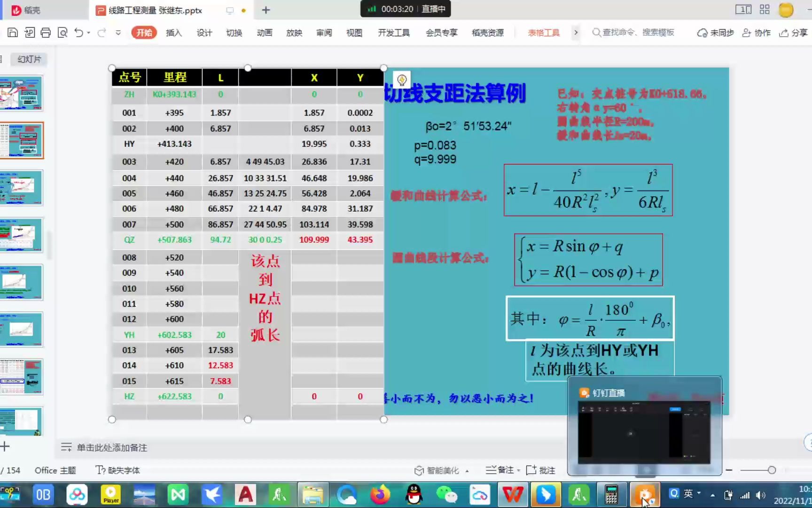Open the 插入 ribbon tab
812x508 pixels.
click(174, 32)
